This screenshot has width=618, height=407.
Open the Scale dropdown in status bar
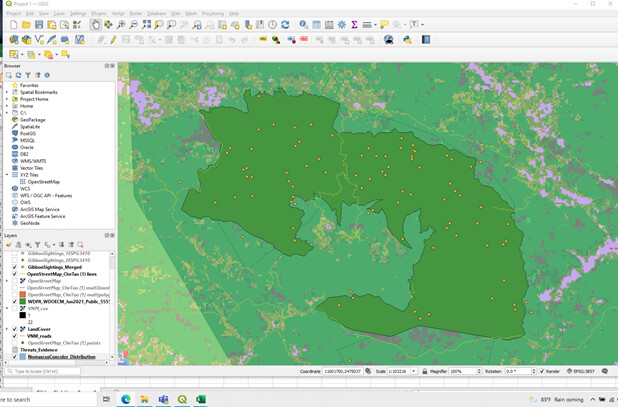413,371
